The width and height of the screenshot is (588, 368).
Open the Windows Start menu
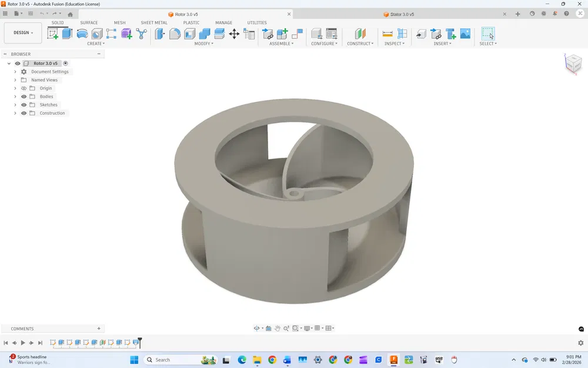click(x=134, y=360)
